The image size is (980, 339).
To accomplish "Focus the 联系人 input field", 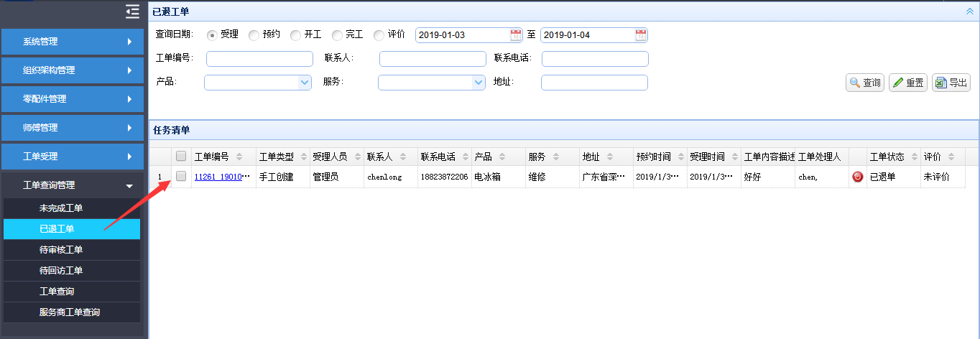I will [x=433, y=59].
